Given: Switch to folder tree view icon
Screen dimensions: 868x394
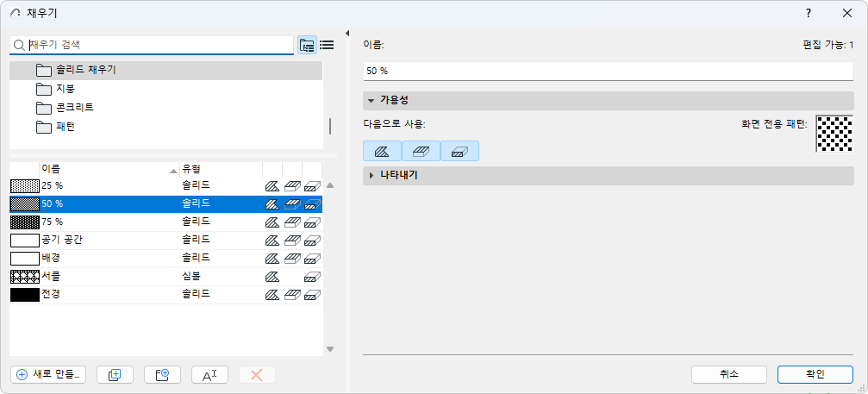Looking at the screenshot, I should pyautogui.click(x=307, y=46).
